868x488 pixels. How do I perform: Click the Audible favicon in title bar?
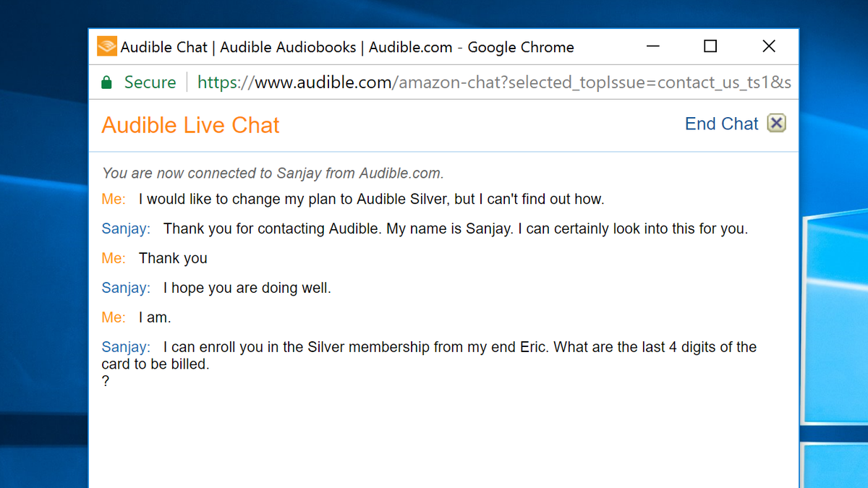(107, 46)
